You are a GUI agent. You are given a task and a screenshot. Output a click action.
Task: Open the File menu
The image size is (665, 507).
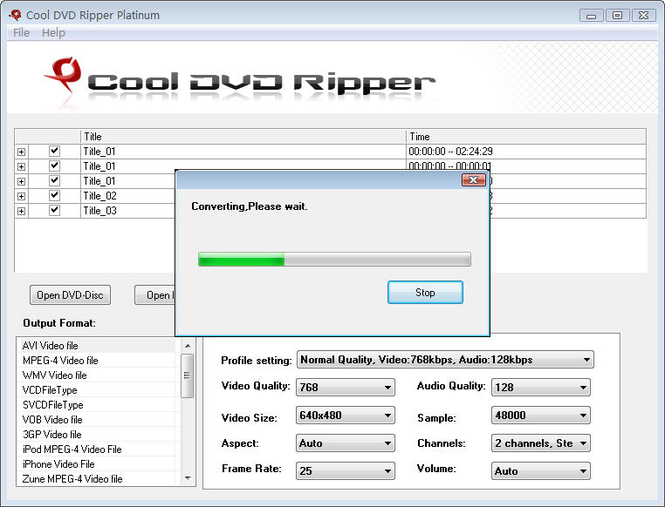coord(21,33)
